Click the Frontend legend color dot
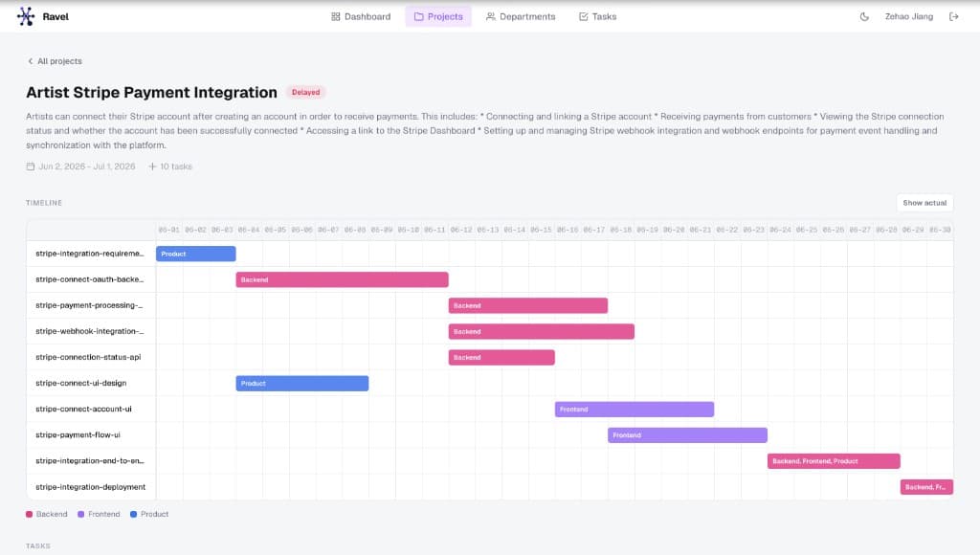Image resolution: width=980 pixels, height=555 pixels. pyautogui.click(x=80, y=515)
